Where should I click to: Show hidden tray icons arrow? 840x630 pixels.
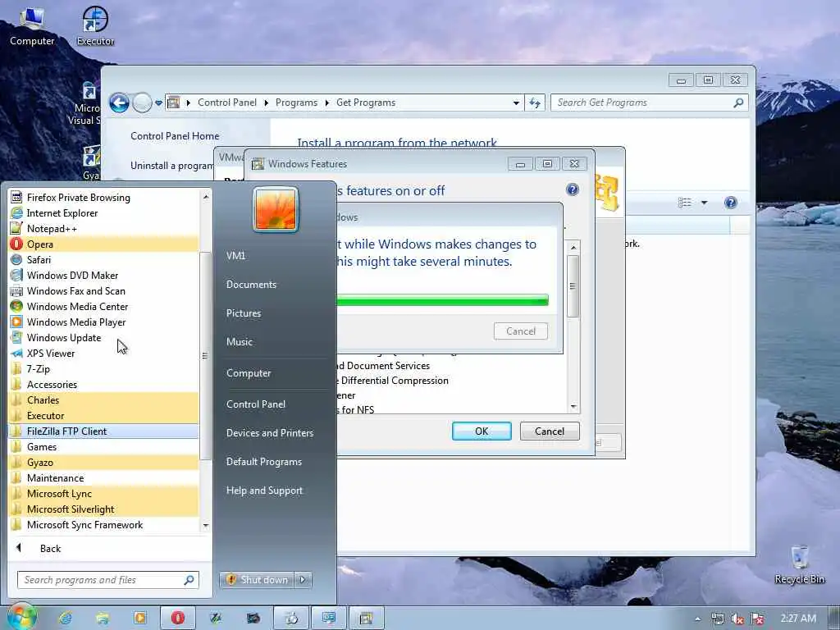click(x=697, y=619)
